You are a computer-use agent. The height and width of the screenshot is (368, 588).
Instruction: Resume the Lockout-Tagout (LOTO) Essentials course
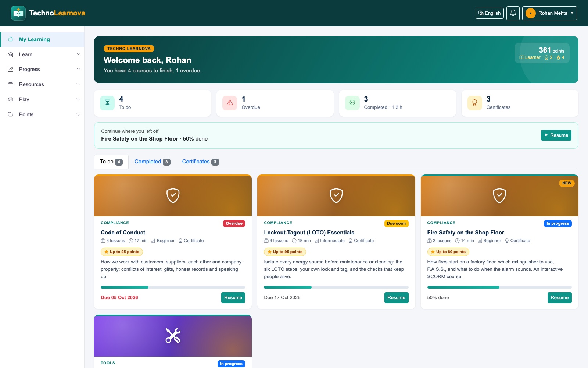[x=396, y=298]
